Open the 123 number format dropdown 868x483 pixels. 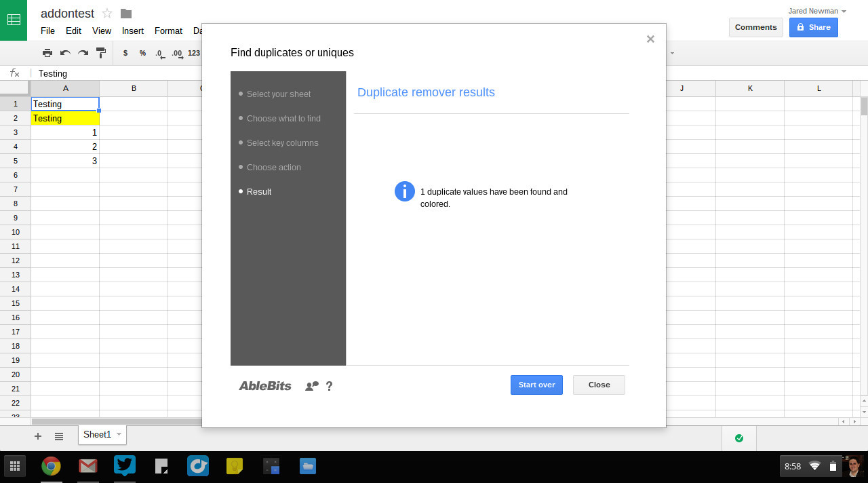pyautogui.click(x=194, y=53)
